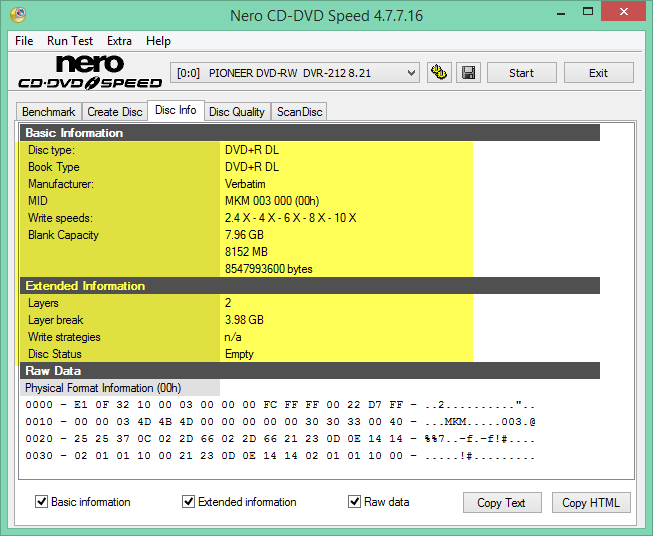The height and width of the screenshot is (536, 653).
Task: Switch to the Create Disc tab
Action: (x=115, y=112)
